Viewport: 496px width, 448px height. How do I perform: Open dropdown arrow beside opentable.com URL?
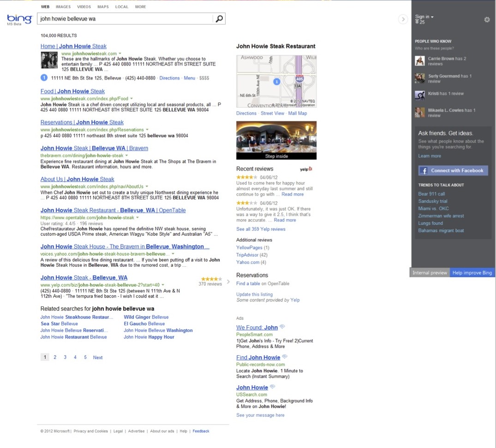click(x=137, y=218)
